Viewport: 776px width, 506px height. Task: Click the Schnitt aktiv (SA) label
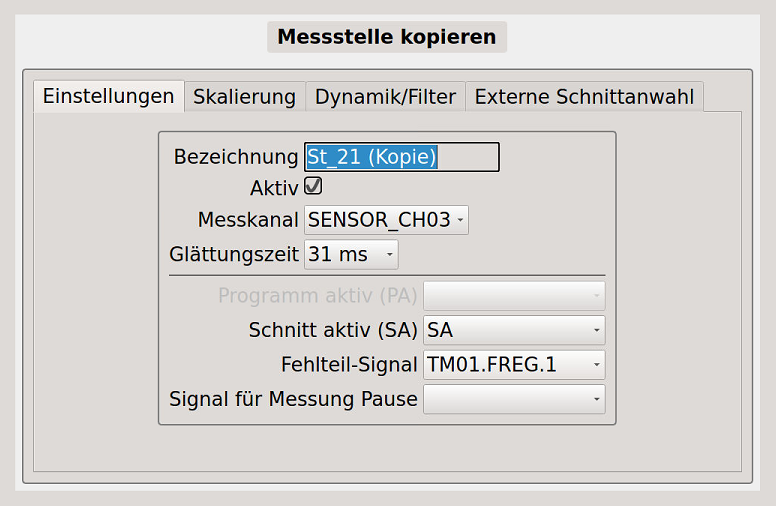[x=333, y=329]
